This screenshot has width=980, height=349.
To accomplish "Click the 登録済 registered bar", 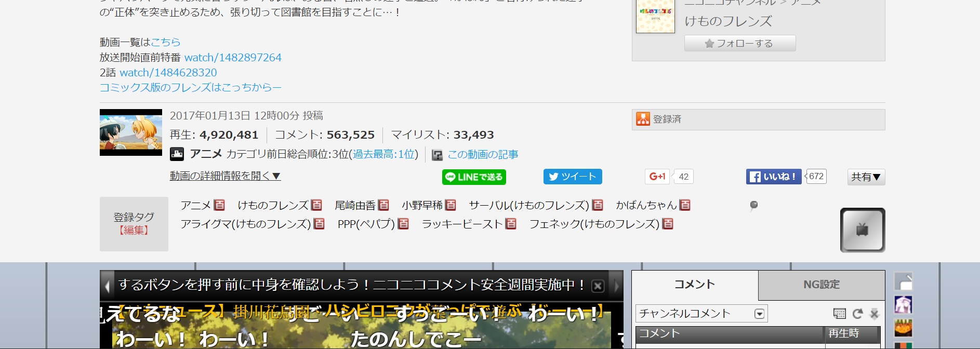I will 759,119.
